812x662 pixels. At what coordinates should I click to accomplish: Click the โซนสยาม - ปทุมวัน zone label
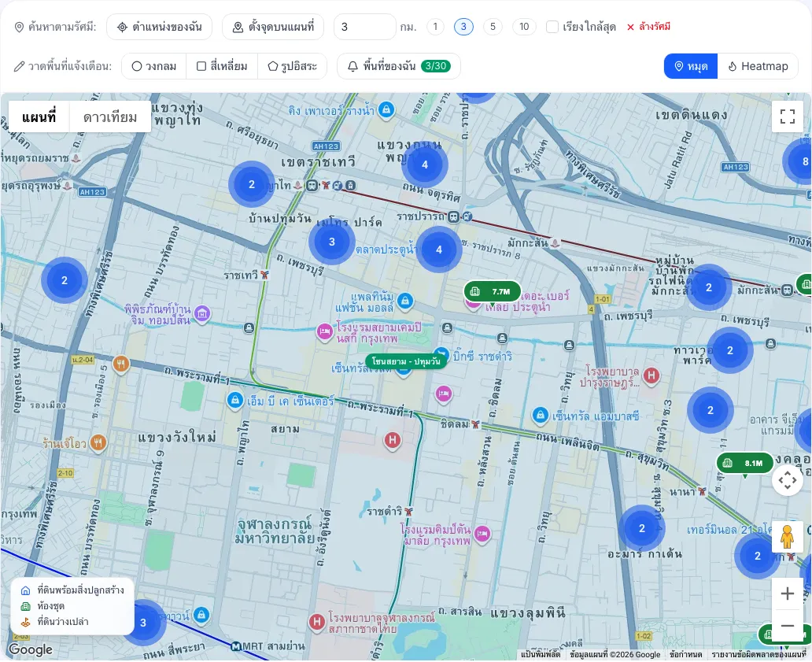click(x=406, y=361)
